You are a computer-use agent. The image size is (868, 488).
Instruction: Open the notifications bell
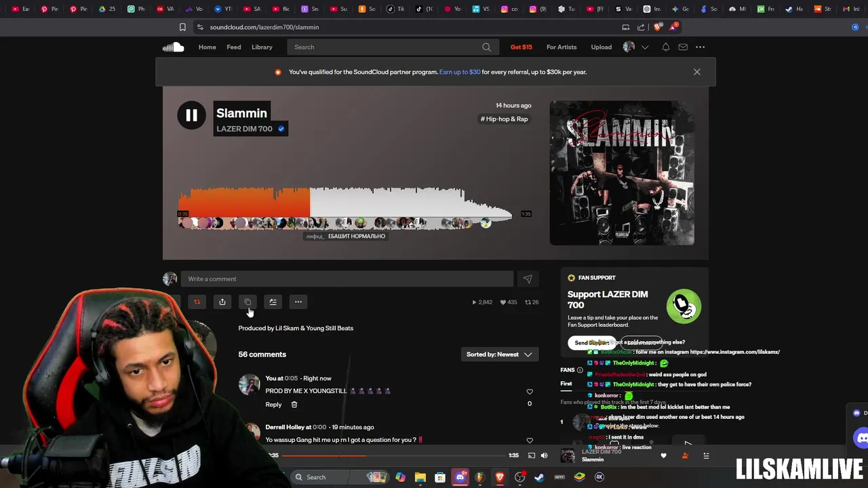[x=666, y=47]
